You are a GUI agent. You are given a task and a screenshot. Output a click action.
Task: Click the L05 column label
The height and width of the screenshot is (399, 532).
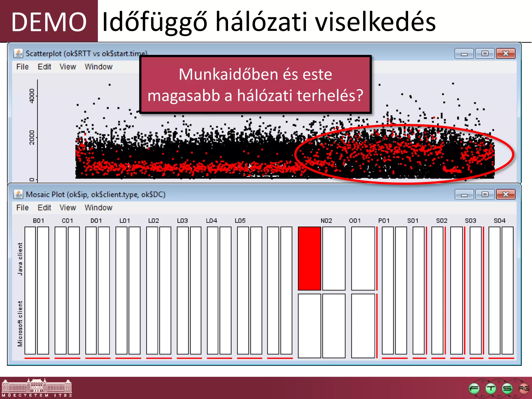pyautogui.click(x=240, y=221)
